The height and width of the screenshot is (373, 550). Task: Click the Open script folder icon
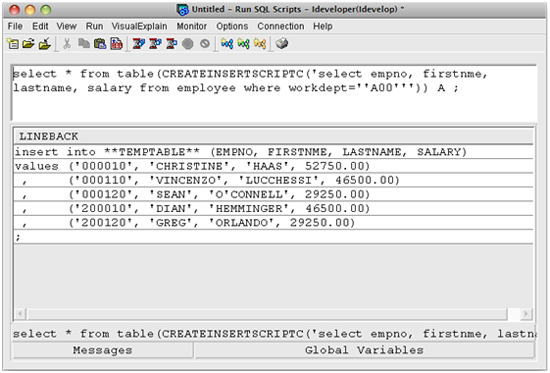coord(29,44)
